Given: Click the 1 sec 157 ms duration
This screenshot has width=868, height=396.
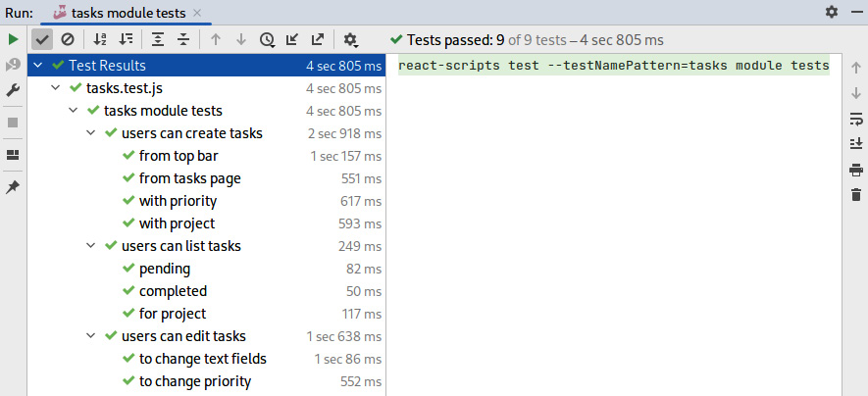Looking at the screenshot, I should pos(346,157).
